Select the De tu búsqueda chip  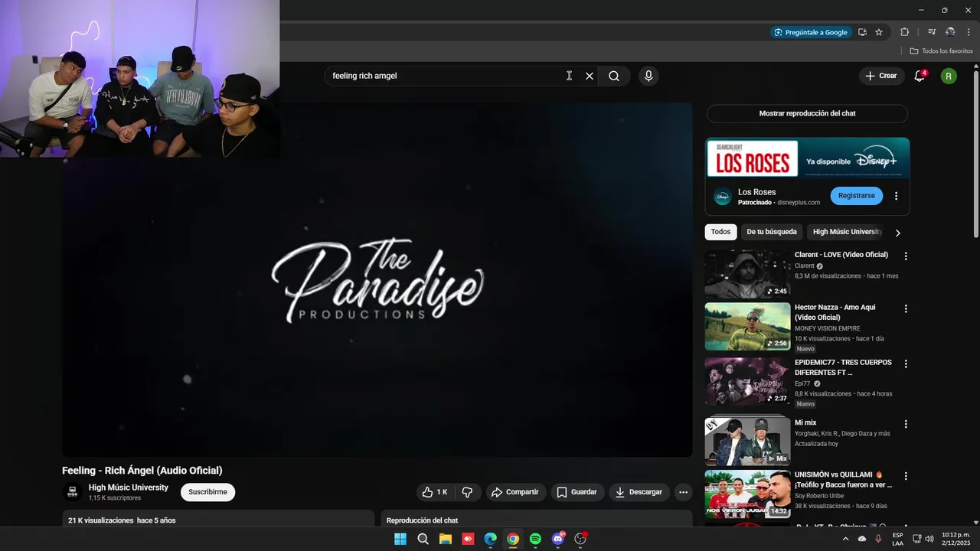772,232
